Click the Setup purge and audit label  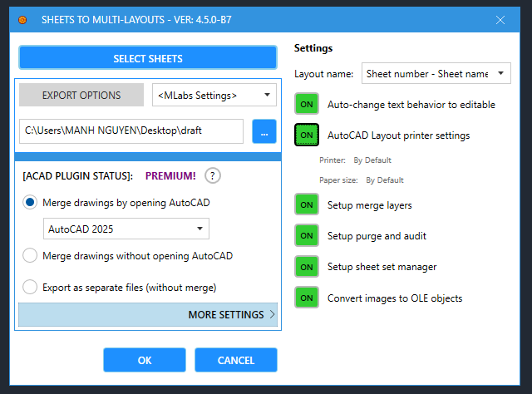377,236
